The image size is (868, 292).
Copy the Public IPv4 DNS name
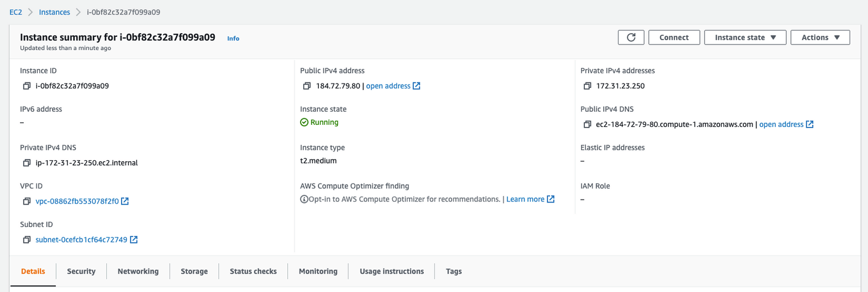point(587,124)
